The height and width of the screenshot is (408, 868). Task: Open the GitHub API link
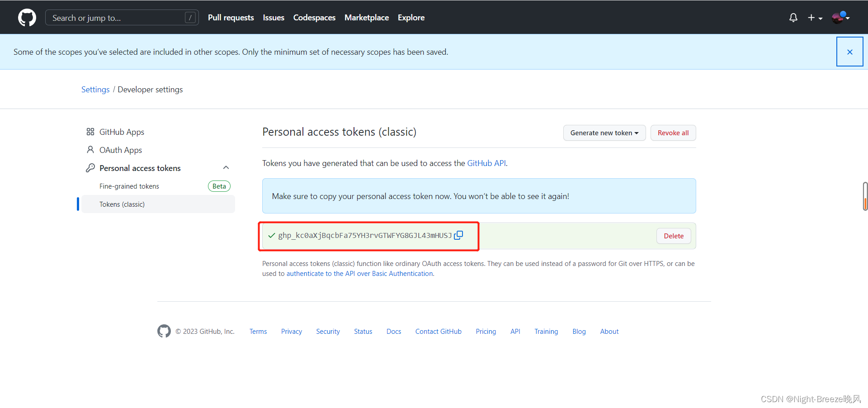(x=486, y=163)
